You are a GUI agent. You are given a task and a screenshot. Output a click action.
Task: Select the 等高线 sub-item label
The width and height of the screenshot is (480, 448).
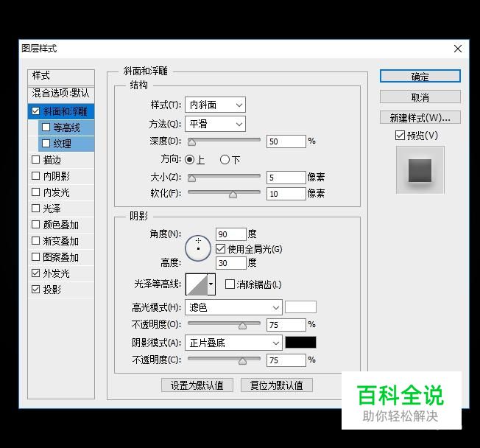click(x=66, y=127)
